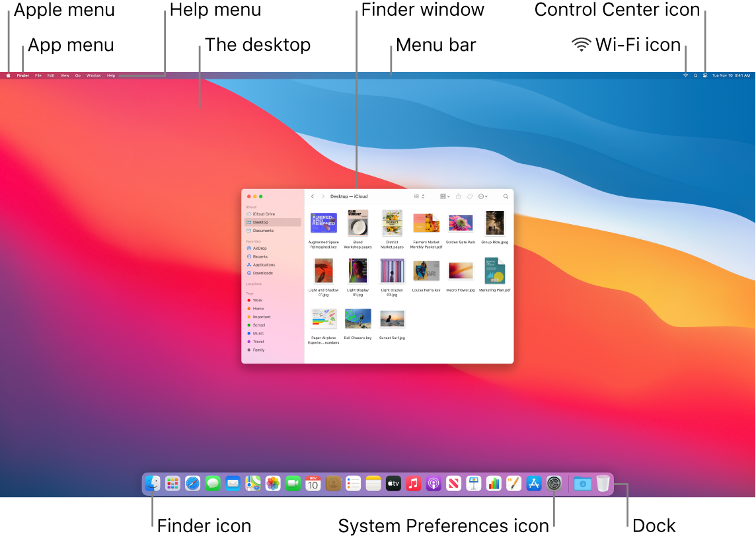Open System Preferences from the Dock
The width and height of the screenshot is (756, 542).
[554, 483]
